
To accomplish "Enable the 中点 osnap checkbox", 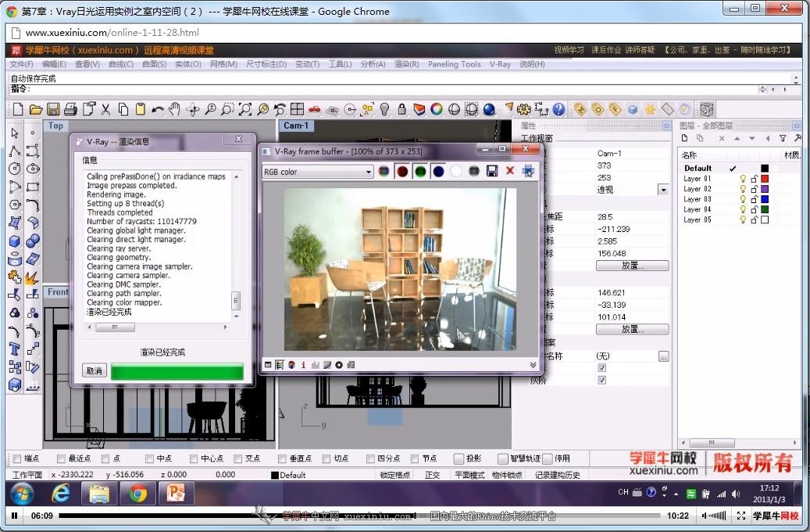I will point(149,459).
